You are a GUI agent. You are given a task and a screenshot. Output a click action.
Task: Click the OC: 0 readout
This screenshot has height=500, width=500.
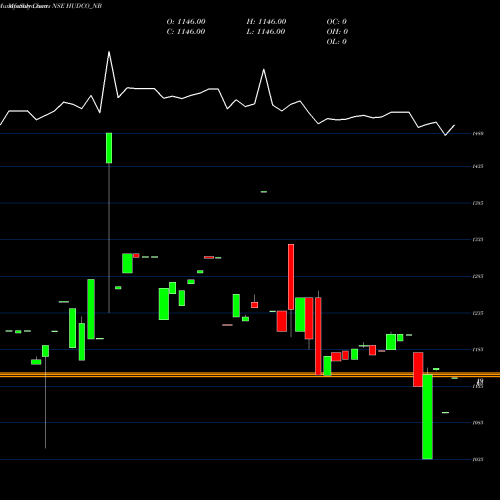pyautogui.click(x=337, y=22)
